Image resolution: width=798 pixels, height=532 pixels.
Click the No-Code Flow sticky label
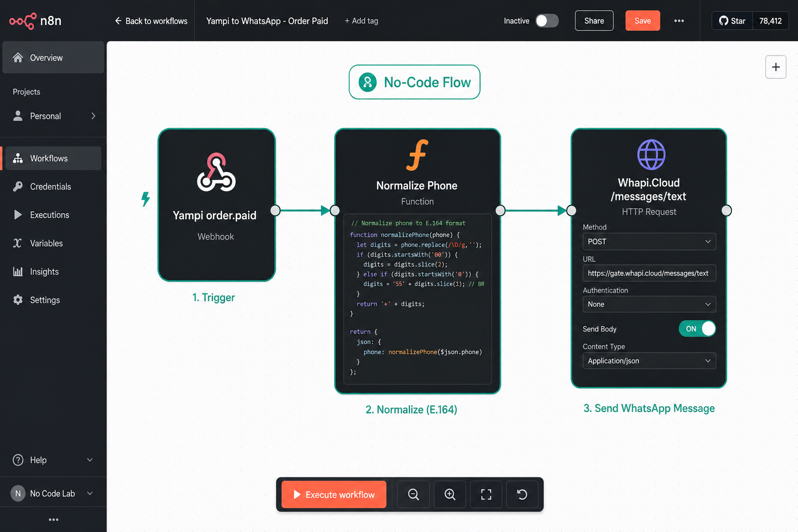[x=415, y=82]
